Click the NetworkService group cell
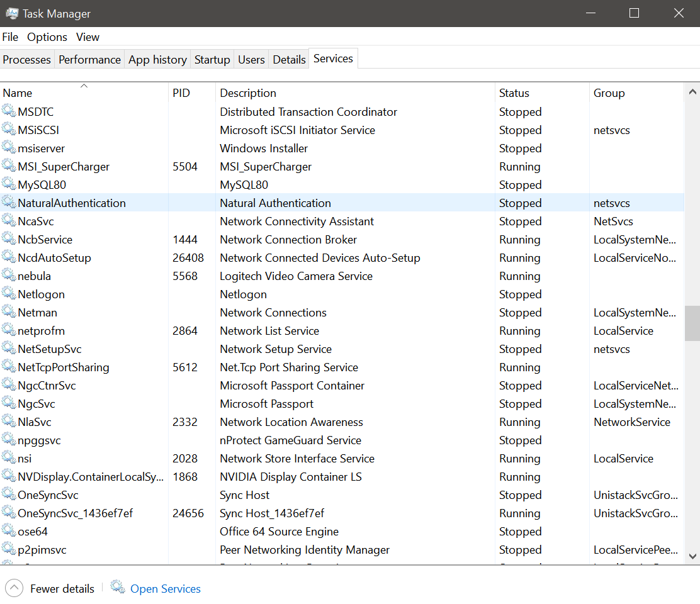Viewport: 700px width, 604px height. (x=631, y=422)
